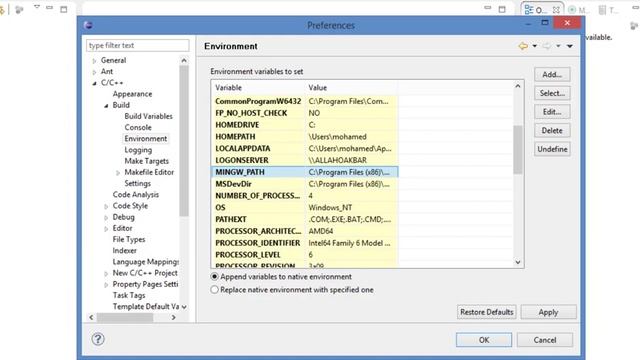Select the PROCESSOR_IDENTIFIER variable row

point(304,243)
